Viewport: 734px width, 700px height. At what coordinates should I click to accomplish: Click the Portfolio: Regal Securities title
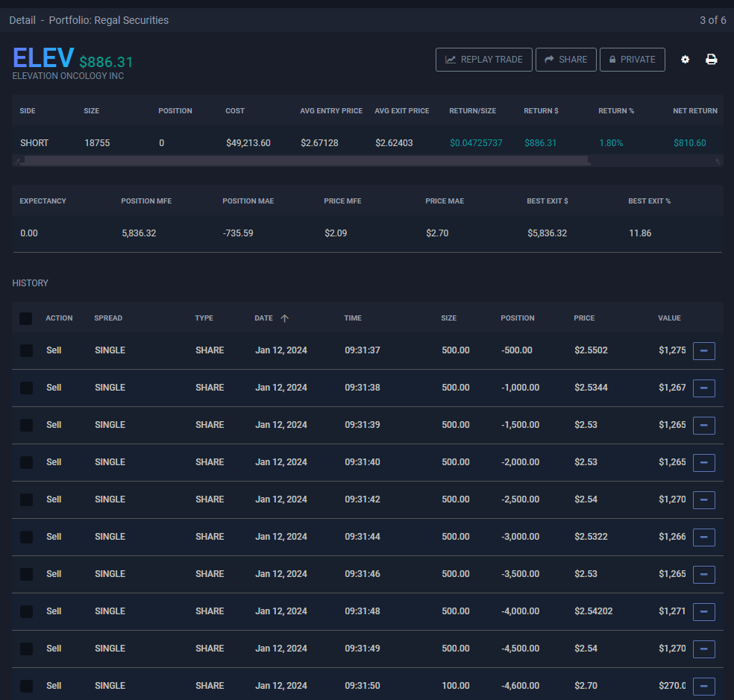pyautogui.click(x=109, y=20)
